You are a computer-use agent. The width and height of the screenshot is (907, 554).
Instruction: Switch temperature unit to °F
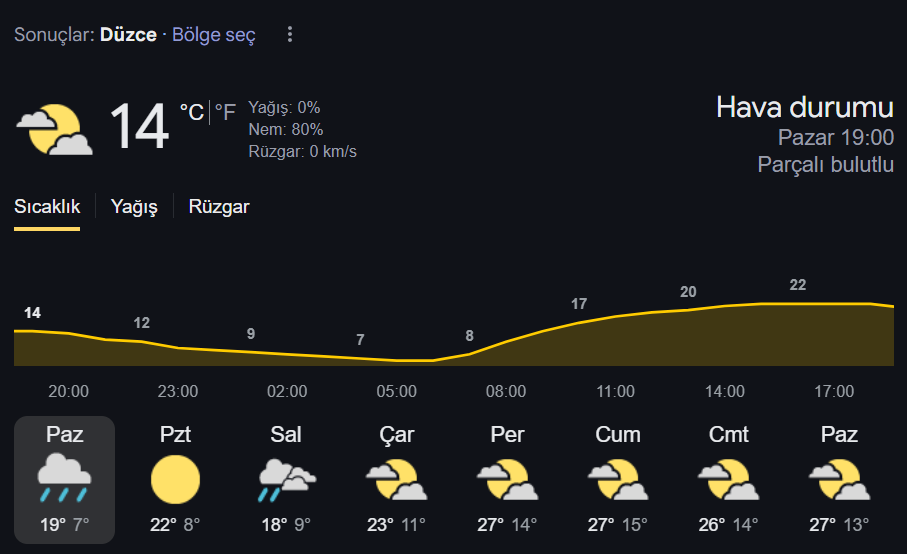[x=225, y=112]
